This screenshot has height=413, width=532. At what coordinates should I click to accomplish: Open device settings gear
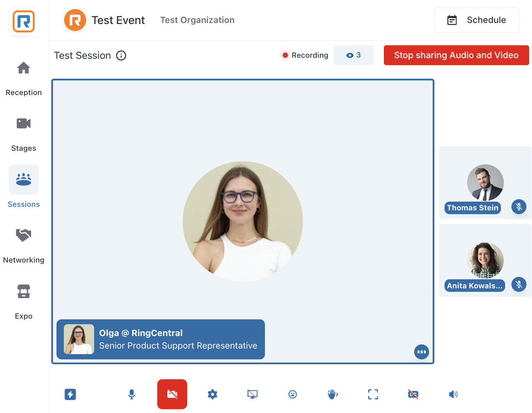[x=212, y=394]
